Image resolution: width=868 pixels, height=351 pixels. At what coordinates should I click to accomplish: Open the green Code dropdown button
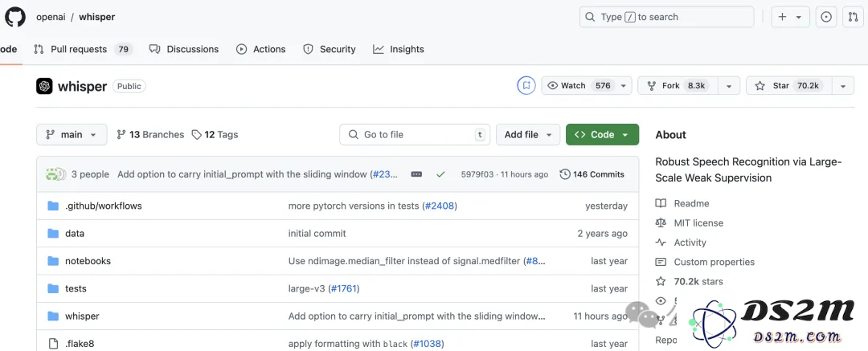pyautogui.click(x=602, y=134)
